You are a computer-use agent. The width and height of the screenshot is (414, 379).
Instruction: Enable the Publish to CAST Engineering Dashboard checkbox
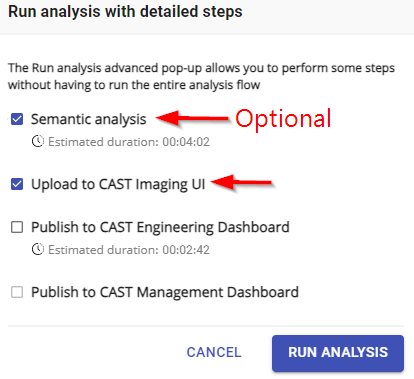click(17, 227)
